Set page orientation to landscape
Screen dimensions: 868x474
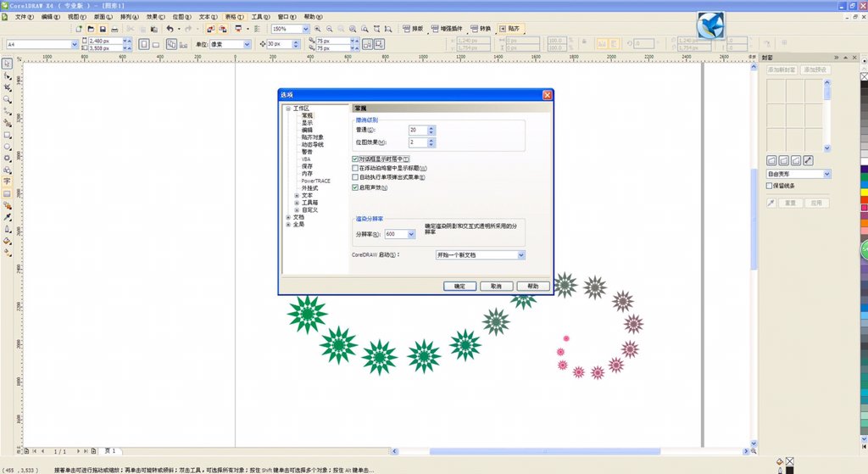(156, 44)
